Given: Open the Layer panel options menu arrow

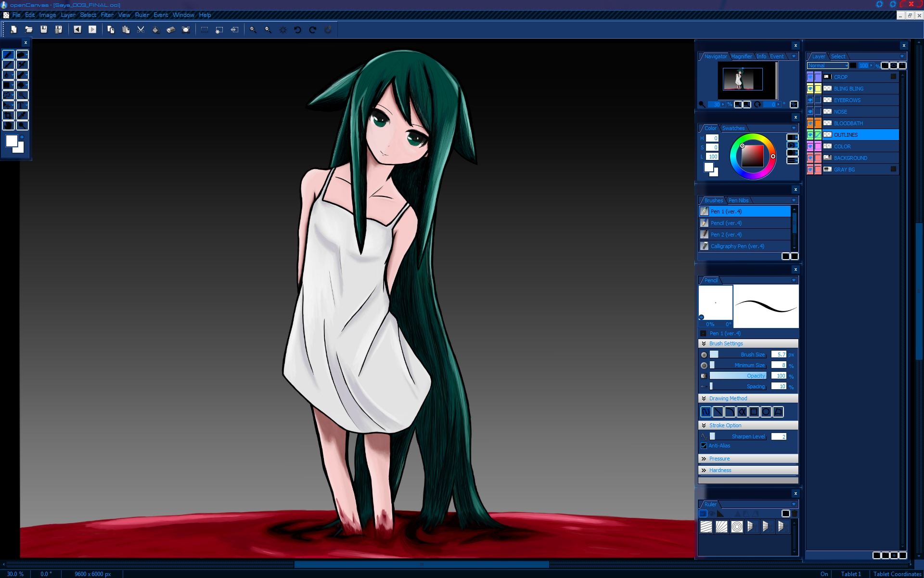Looking at the screenshot, I should pos(902,56).
